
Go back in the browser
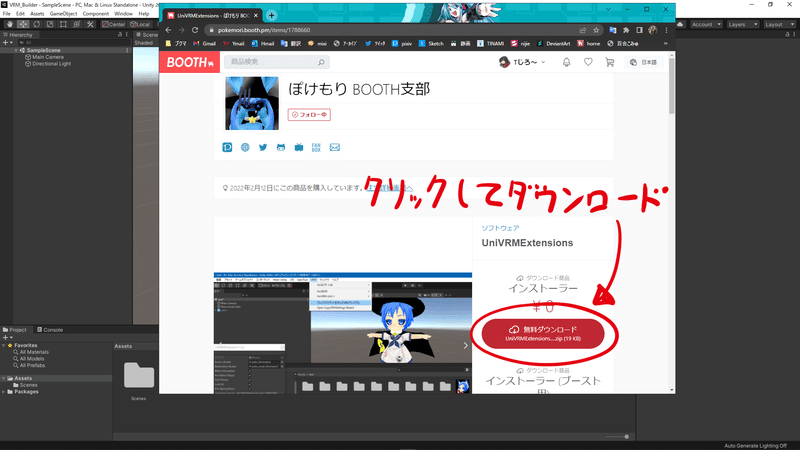(x=169, y=30)
